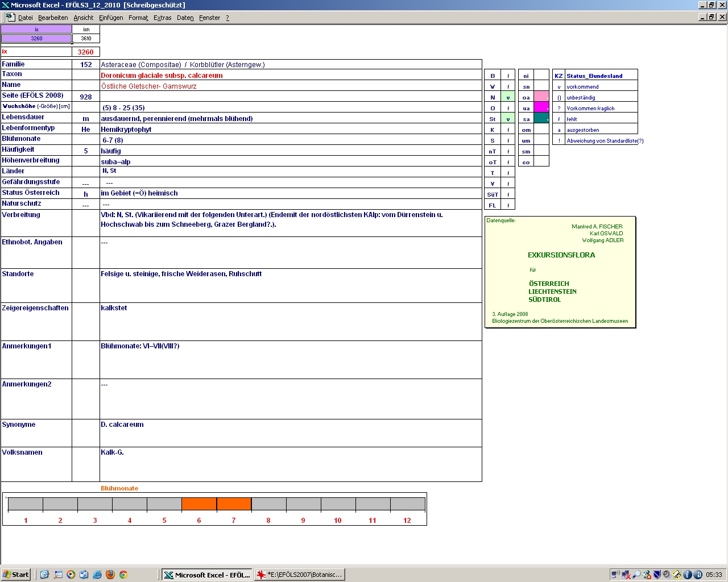Click the red ix value 3260

click(86, 52)
